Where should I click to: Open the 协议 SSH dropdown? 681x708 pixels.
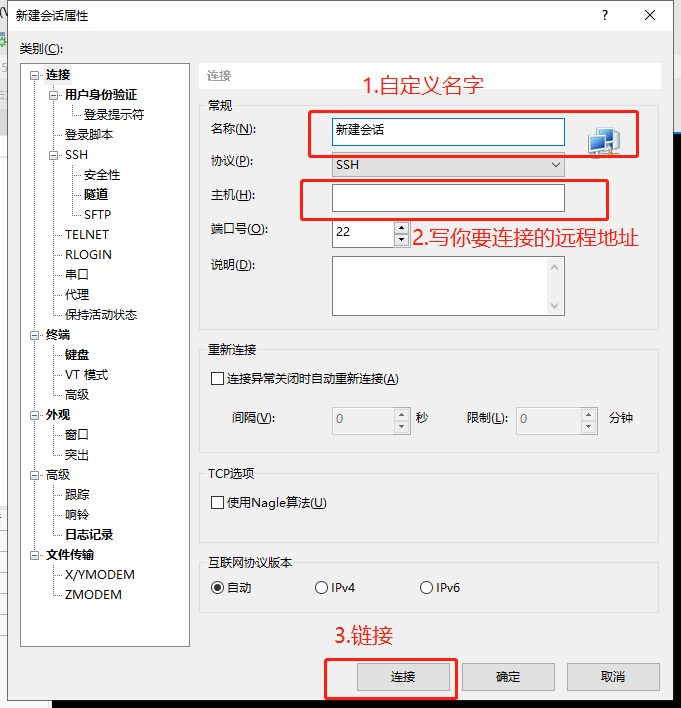point(448,165)
